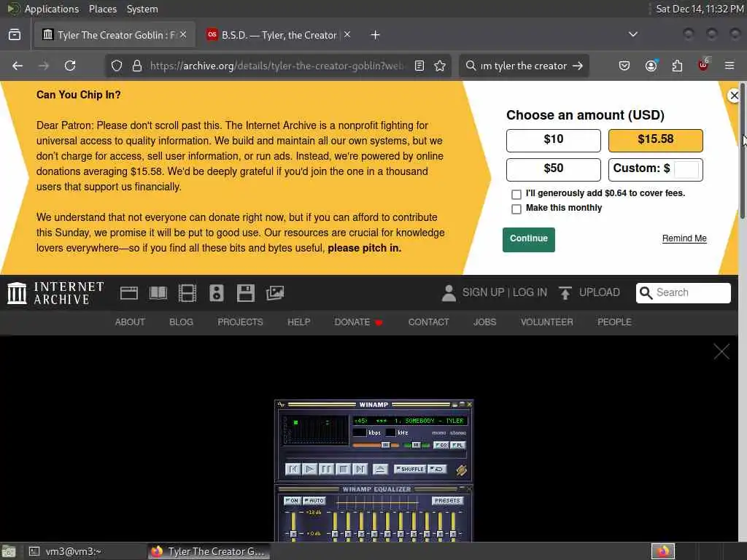The height and width of the screenshot is (560, 747).
Task: Close the black media player overlay
Action: click(x=721, y=351)
